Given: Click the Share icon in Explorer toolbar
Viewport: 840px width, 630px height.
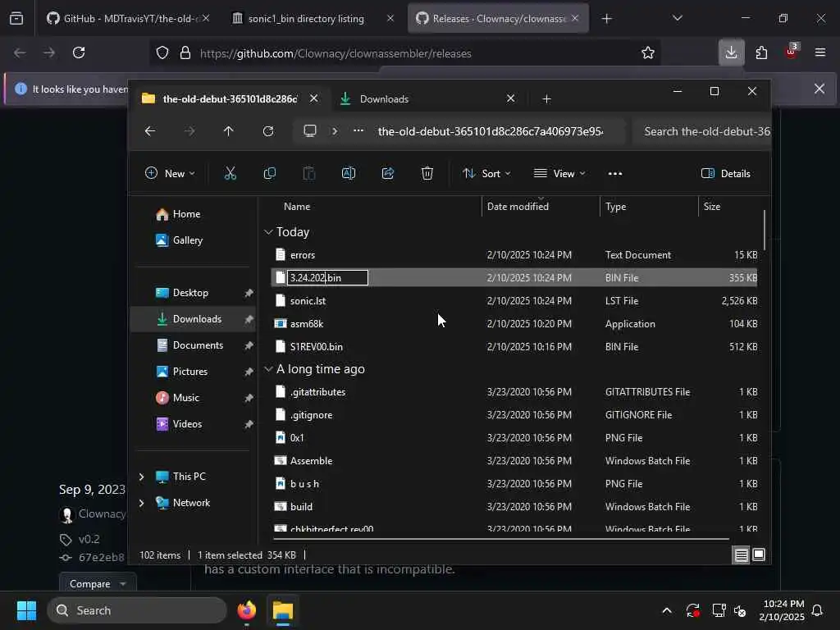Looking at the screenshot, I should coord(388,174).
